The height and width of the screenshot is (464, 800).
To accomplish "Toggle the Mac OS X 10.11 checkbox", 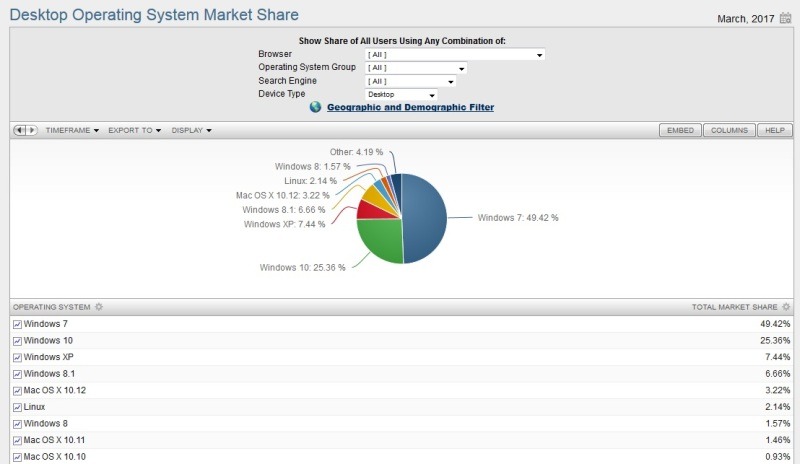I will click(17, 441).
